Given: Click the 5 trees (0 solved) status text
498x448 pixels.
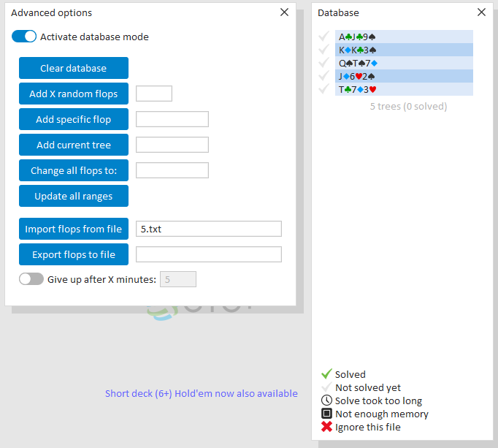Looking at the screenshot, I should click(x=408, y=106).
